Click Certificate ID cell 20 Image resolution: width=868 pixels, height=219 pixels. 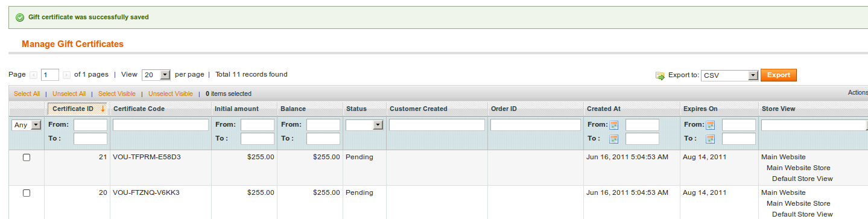coord(103,192)
